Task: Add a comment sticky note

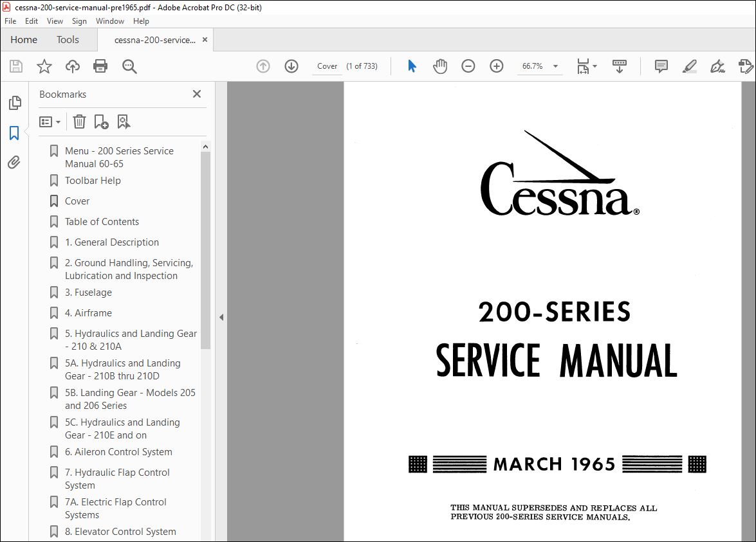Action: click(661, 66)
